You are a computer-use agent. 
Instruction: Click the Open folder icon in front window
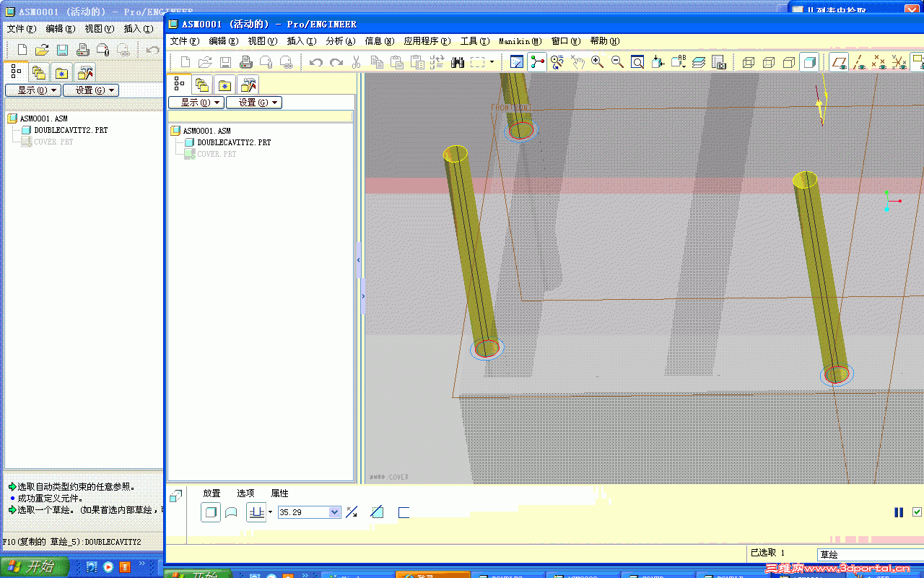point(206,62)
